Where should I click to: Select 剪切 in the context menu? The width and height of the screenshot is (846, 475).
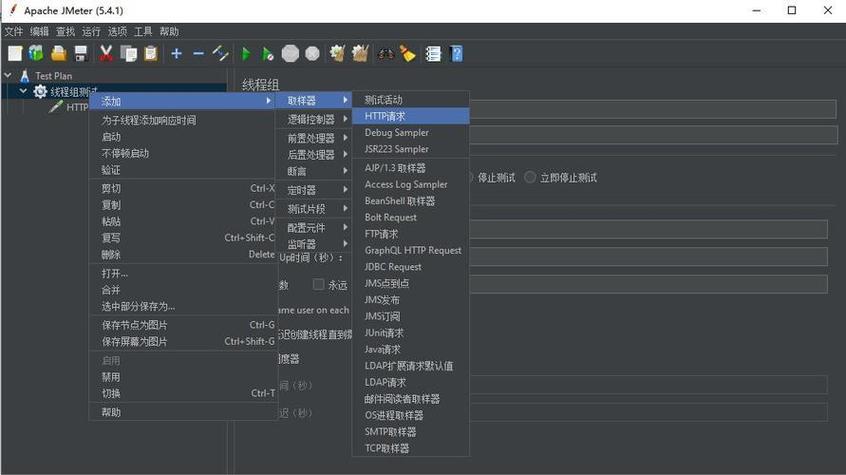(182, 188)
